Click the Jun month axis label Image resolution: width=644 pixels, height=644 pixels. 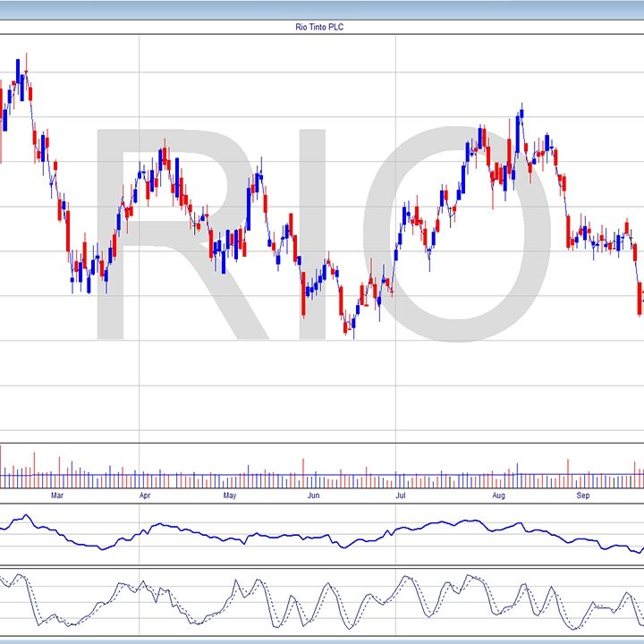(x=313, y=495)
